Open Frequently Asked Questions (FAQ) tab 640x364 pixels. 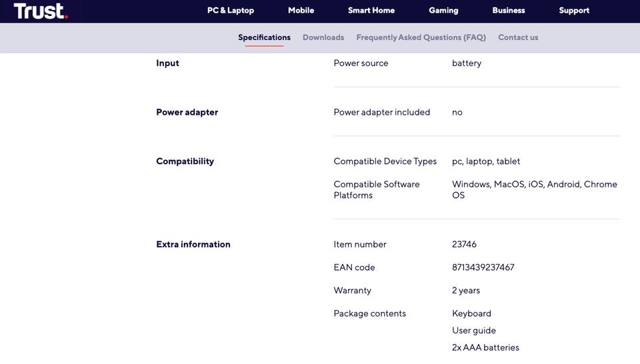[x=421, y=37]
